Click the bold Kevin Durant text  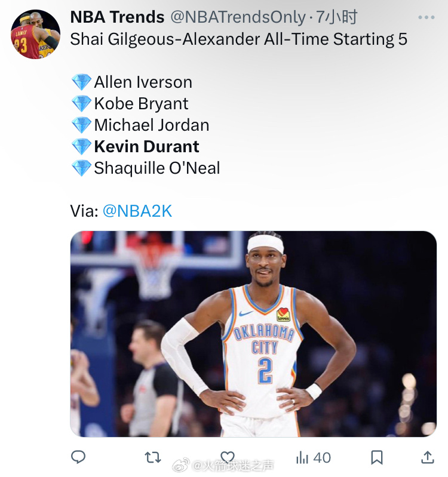click(x=146, y=146)
